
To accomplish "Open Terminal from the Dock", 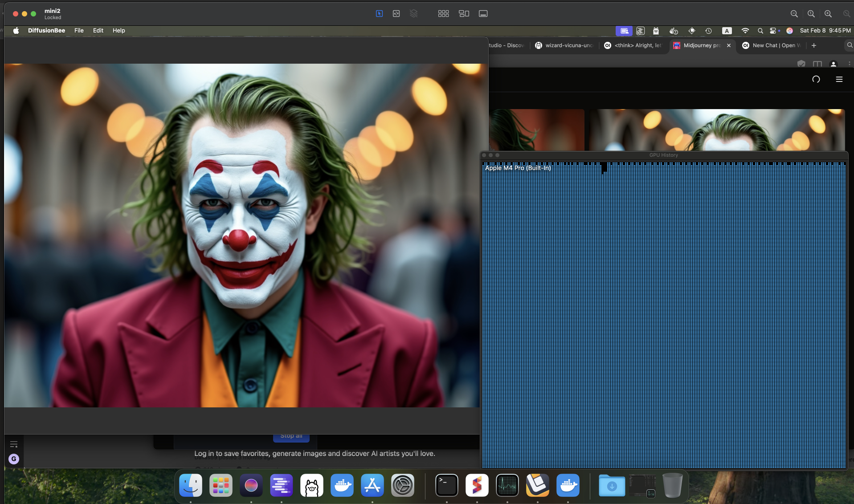I will pos(447,485).
